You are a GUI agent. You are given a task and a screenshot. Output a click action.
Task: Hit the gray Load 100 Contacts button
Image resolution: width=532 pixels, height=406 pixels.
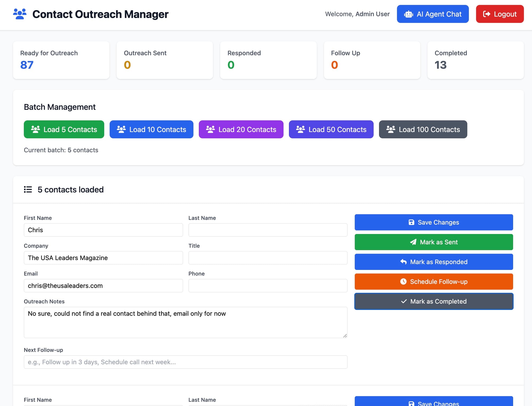[x=423, y=129]
